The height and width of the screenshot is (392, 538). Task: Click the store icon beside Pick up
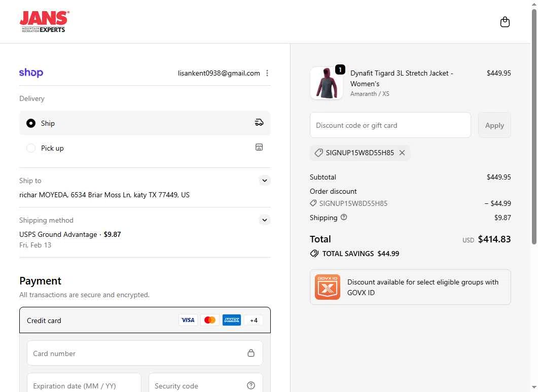259,147
